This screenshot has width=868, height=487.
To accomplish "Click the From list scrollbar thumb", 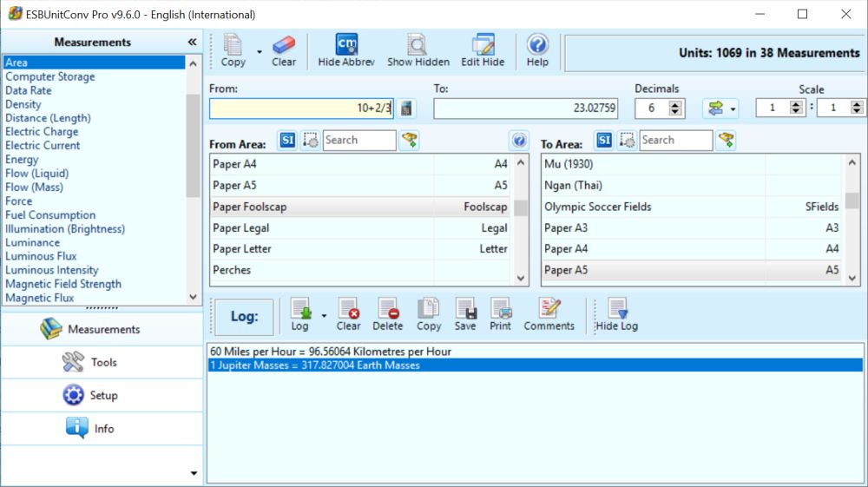I will click(520, 208).
